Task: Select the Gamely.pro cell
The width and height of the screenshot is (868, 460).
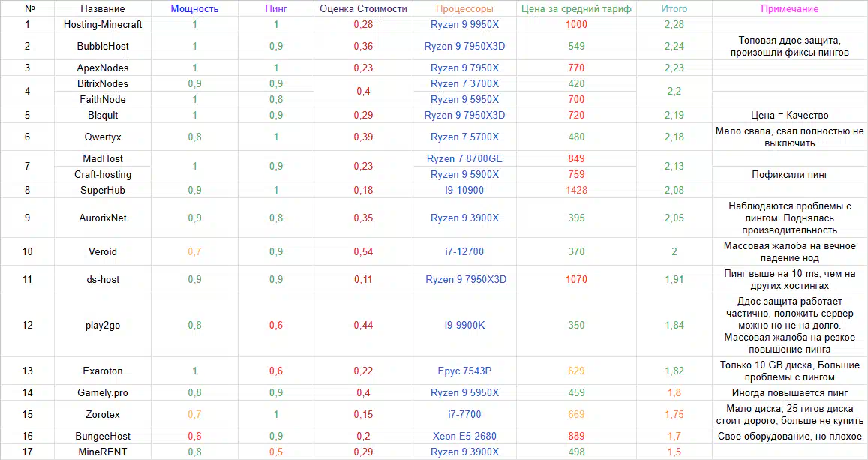Action: coord(103,392)
